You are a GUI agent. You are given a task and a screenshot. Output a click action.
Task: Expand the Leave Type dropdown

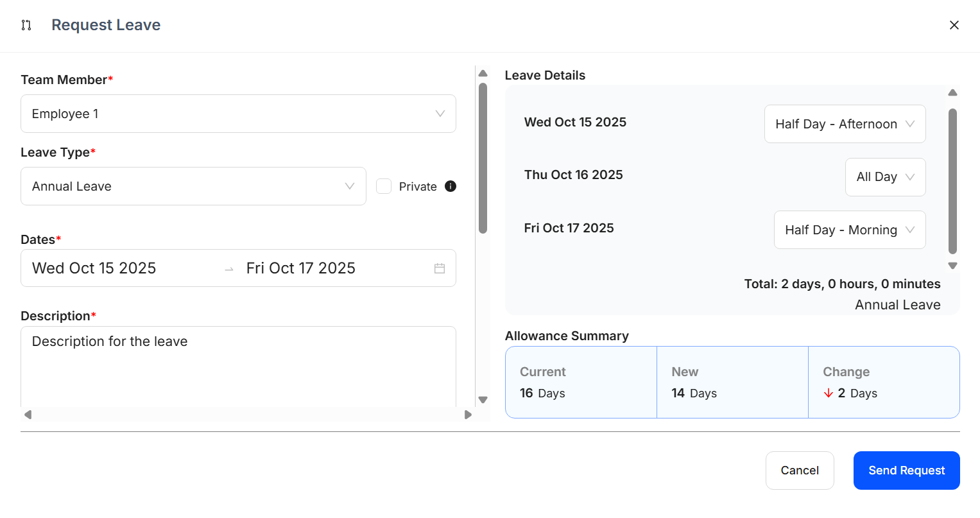[x=193, y=186]
